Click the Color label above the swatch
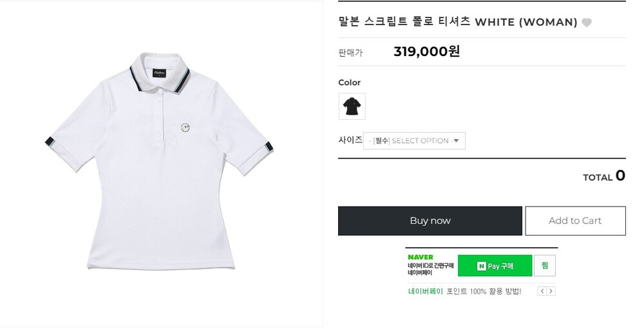The height and width of the screenshot is (329, 644). click(349, 82)
